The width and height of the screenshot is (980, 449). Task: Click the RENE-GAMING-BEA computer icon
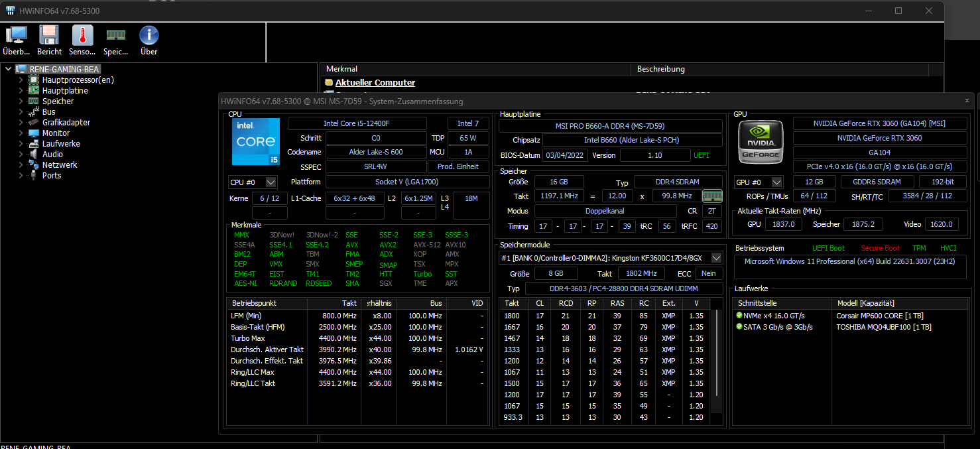pyautogui.click(x=21, y=69)
